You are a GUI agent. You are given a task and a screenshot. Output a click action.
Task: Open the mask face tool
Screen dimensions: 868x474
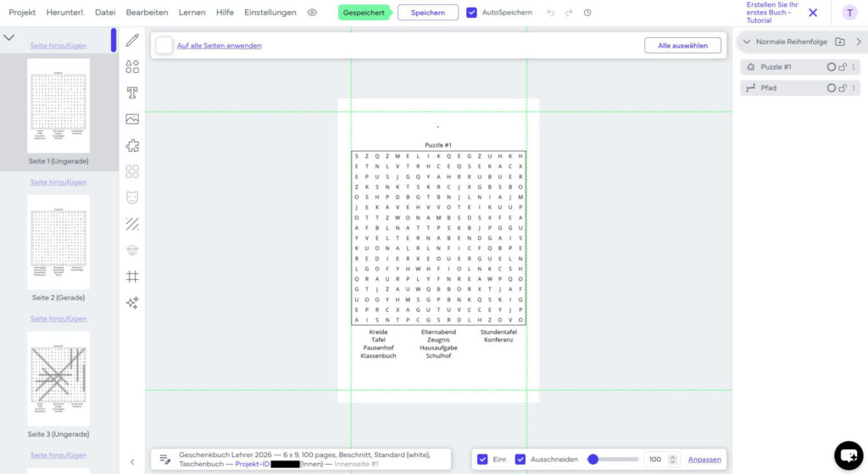[132, 198]
